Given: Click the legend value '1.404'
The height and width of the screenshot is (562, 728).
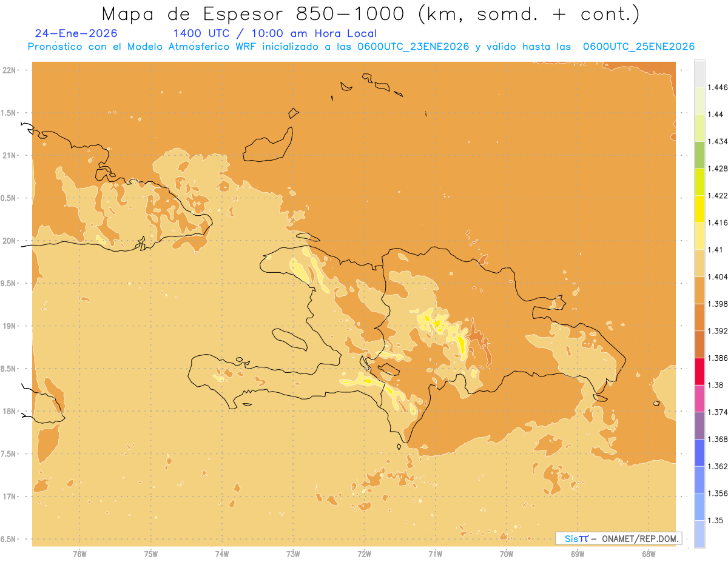Looking at the screenshot, I should 717,276.
